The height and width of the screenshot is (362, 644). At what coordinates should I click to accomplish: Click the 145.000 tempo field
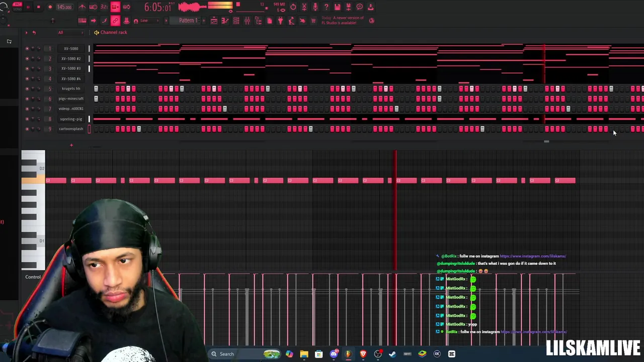65,7
